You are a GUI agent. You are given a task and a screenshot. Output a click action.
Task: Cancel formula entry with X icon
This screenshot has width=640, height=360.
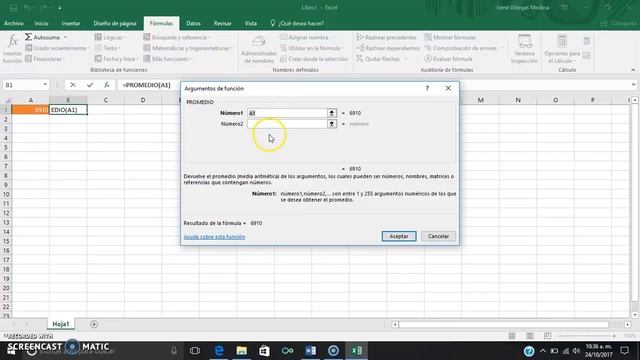[x=73, y=85]
